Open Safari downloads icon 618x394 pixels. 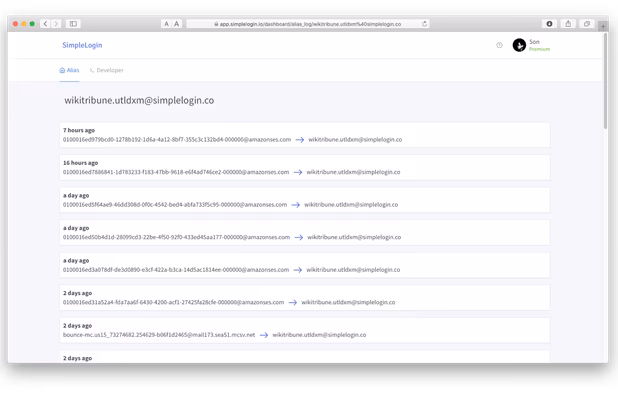tap(549, 24)
